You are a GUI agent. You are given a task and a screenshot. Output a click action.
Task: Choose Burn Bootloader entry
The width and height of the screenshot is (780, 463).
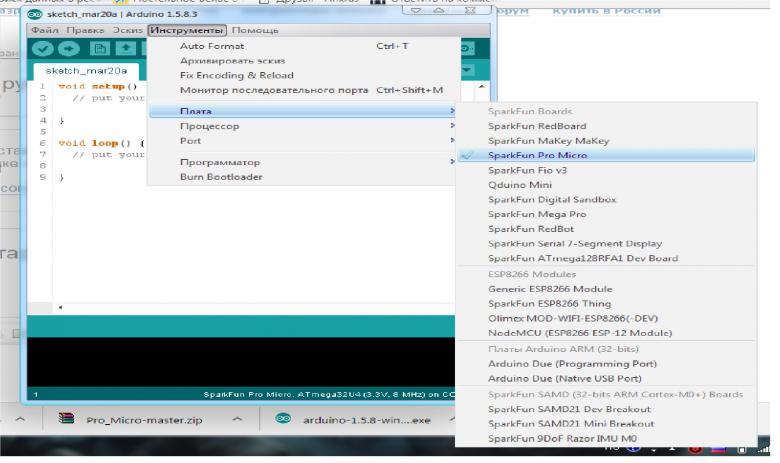click(302, 177)
